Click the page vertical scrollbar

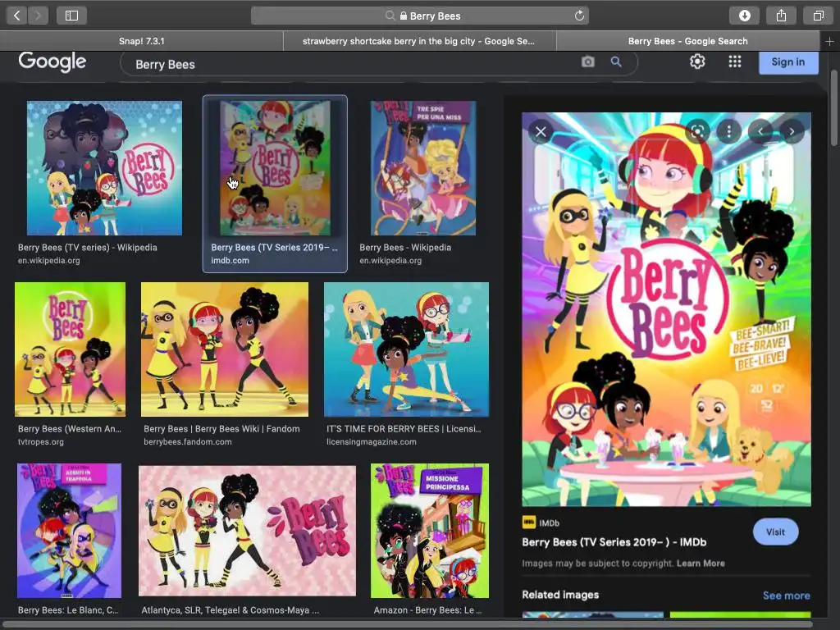833,107
